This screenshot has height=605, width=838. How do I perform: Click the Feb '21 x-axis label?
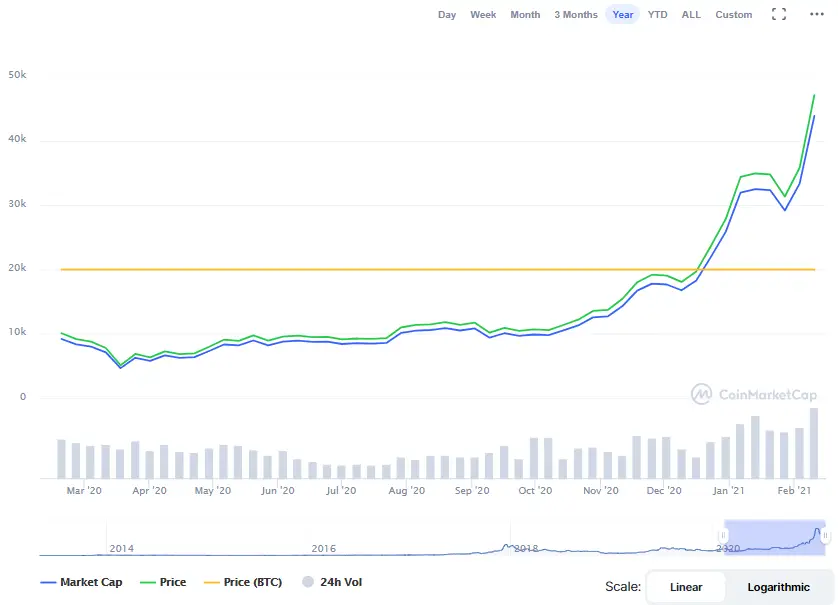click(x=794, y=490)
